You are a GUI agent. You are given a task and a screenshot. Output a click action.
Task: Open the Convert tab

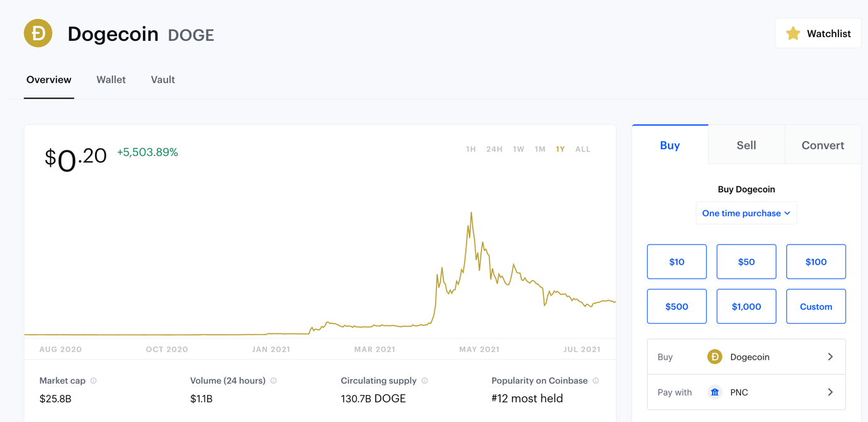(x=823, y=145)
